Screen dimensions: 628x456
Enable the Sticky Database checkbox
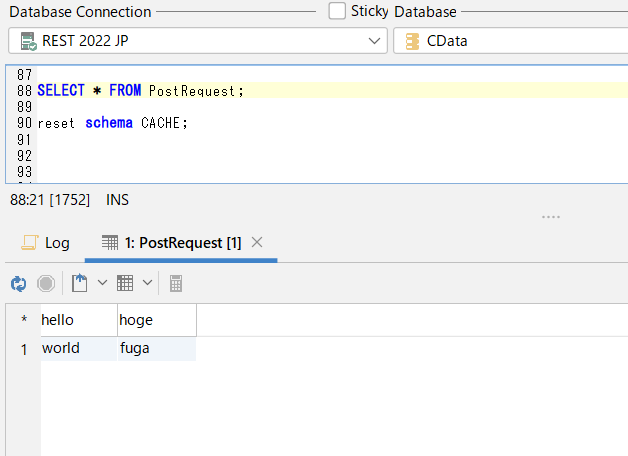tap(337, 11)
